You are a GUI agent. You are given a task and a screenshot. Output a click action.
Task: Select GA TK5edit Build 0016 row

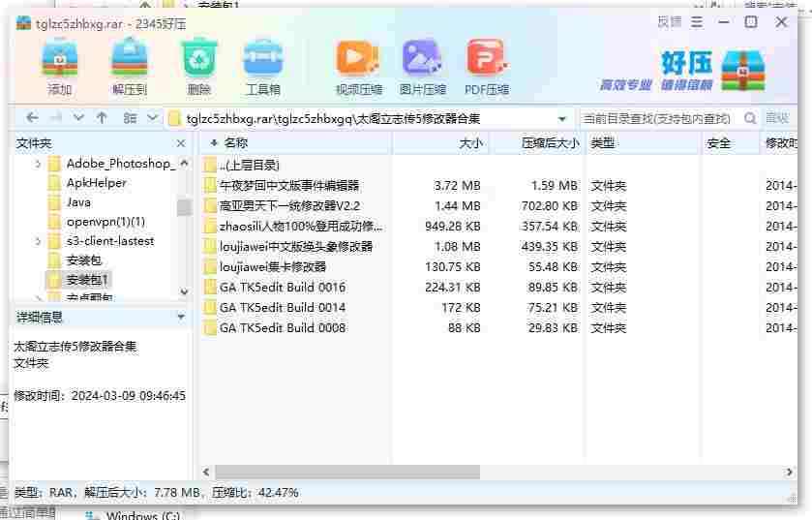click(499, 287)
